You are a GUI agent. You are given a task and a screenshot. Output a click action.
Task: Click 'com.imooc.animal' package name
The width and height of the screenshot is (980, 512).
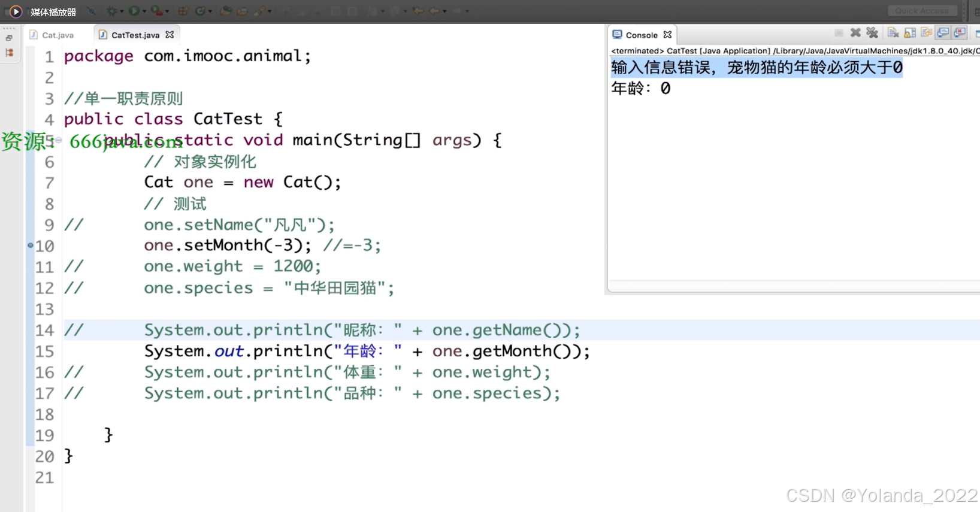point(223,56)
